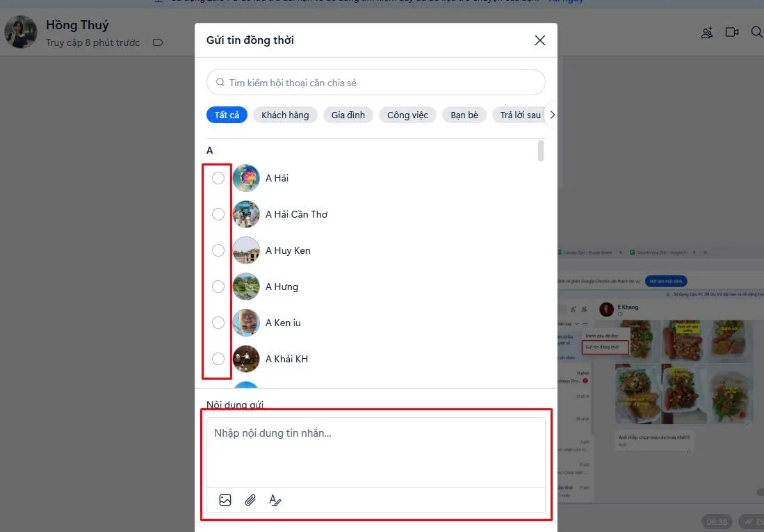Open the text formatting icon
Image resolution: width=764 pixels, height=532 pixels.
[275, 500]
